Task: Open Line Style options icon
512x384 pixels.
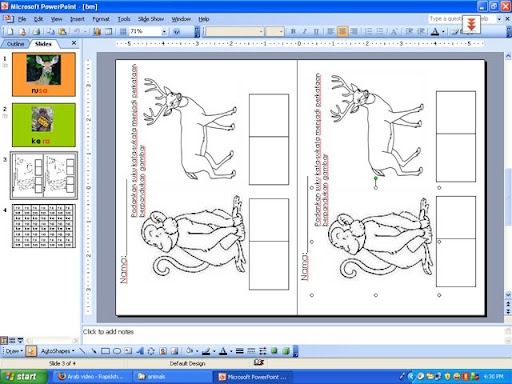Action: coord(239,351)
